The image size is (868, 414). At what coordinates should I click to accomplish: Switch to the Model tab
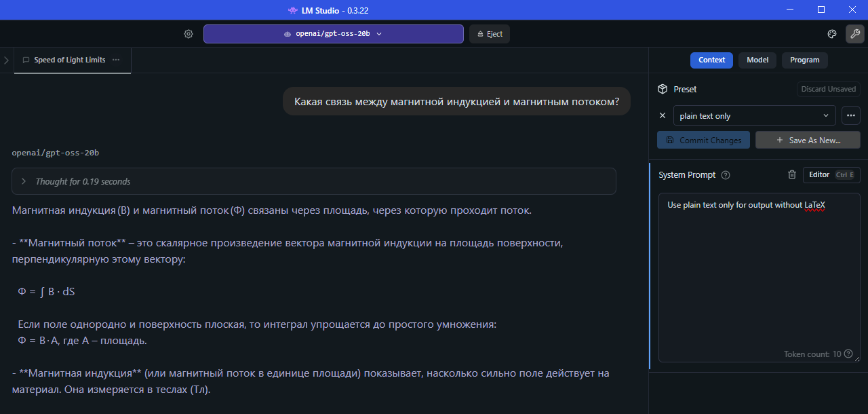(x=757, y=60)
